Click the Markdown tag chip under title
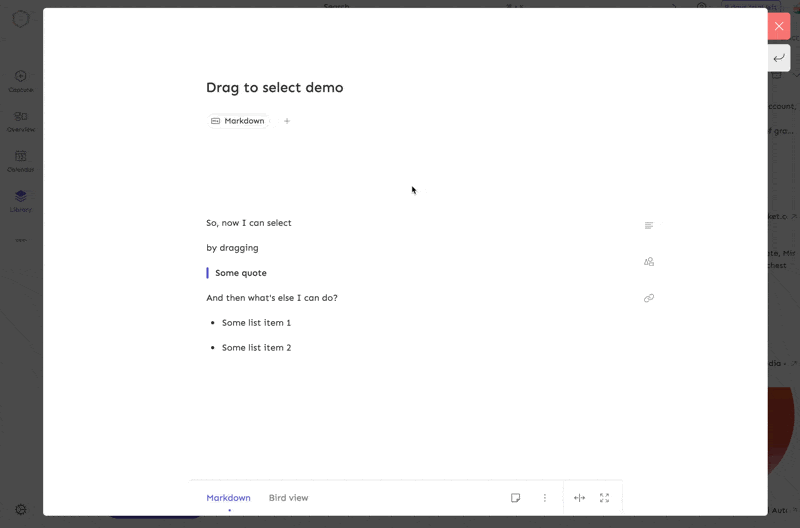Viewport: 800px width, 528px height. [238, 121]
